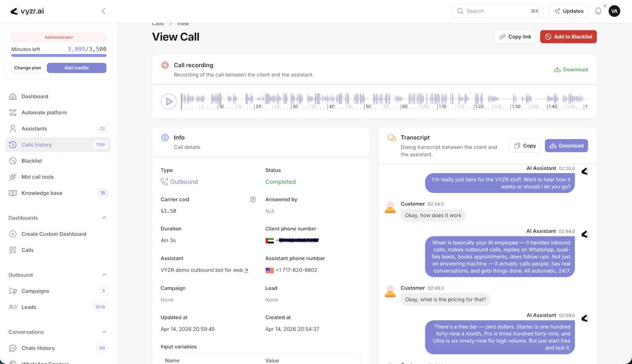Image resolution: width=632 pixels, height=364 pixels.
Task: Click the Calls breadcrumb link
Action: [x=158, y=24]
